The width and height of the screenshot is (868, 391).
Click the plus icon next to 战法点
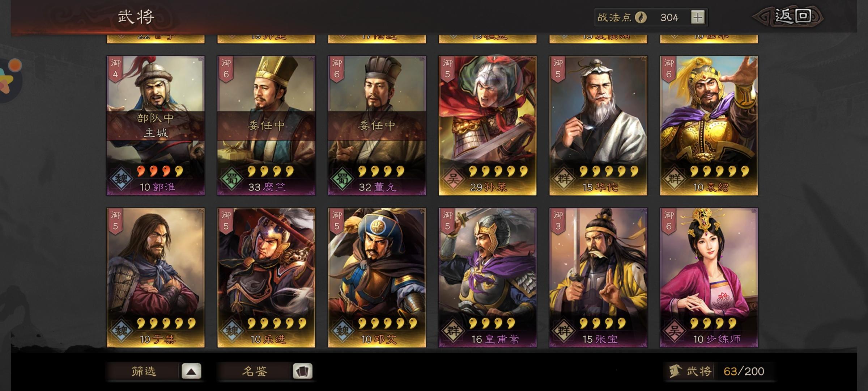[x=698, y=17]
